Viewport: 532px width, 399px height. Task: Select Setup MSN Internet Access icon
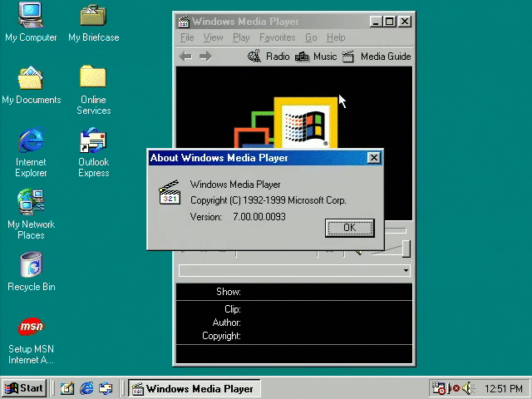[x=31, y=340]
